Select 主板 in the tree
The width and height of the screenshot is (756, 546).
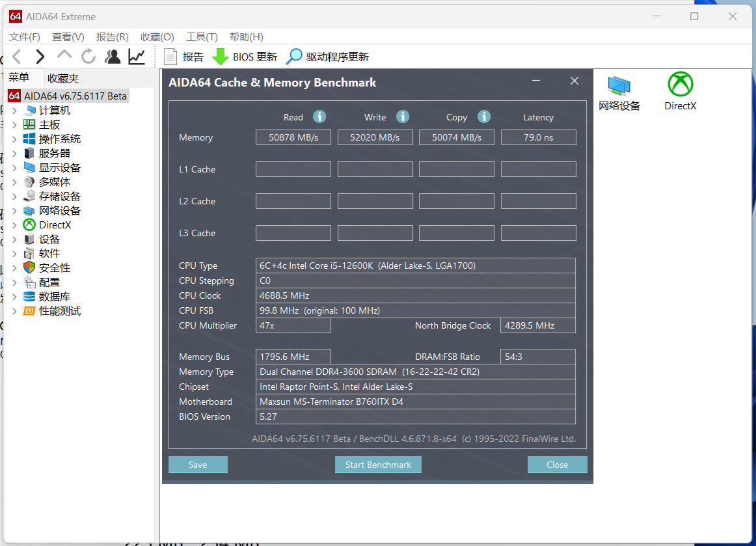click(49, 125)
